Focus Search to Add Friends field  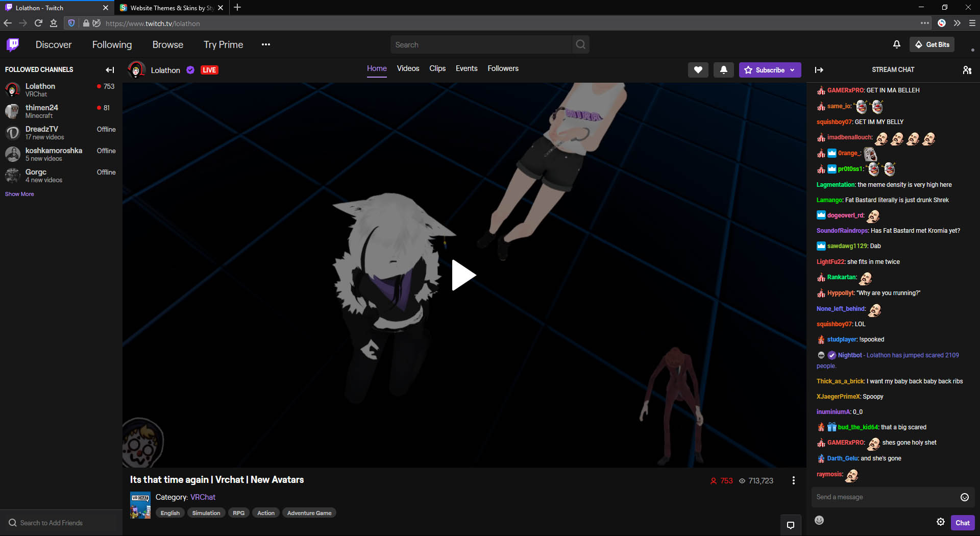[61, 523]
